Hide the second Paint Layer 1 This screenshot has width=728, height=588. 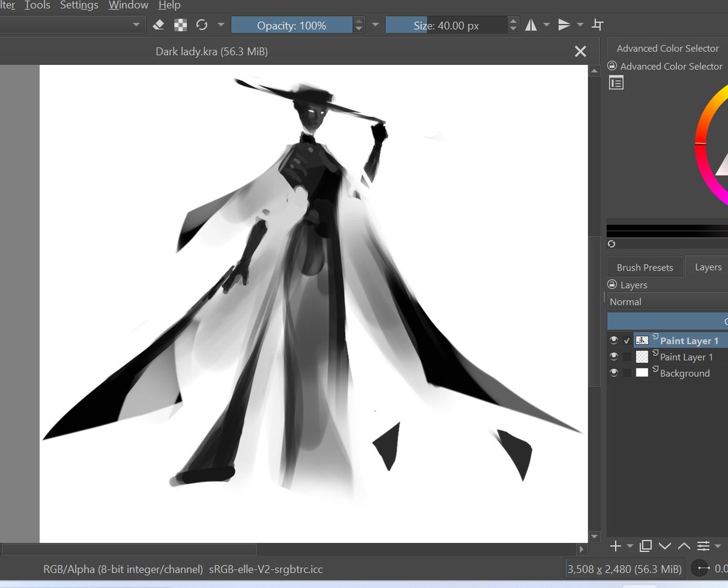pyautogui.click(x=614, y=356)
